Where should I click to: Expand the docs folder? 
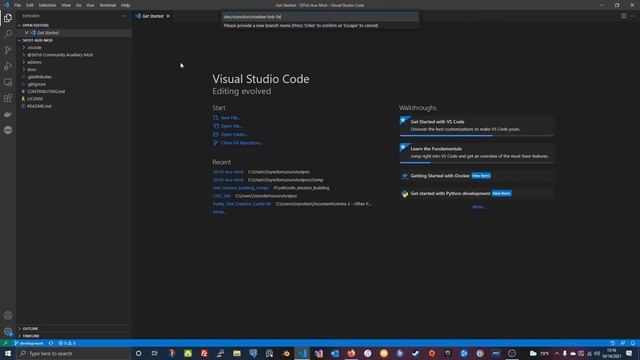[x=24, y=69]
